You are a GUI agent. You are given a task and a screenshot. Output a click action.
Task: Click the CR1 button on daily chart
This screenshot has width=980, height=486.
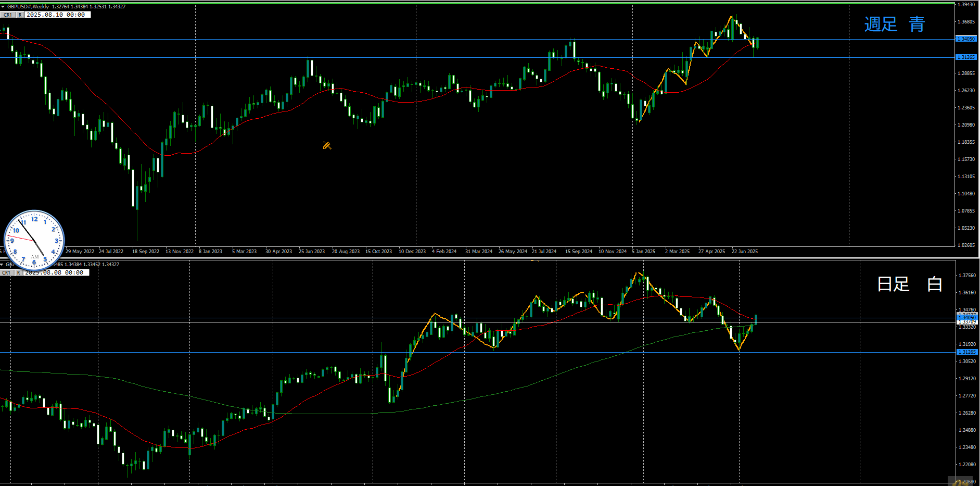6,272
